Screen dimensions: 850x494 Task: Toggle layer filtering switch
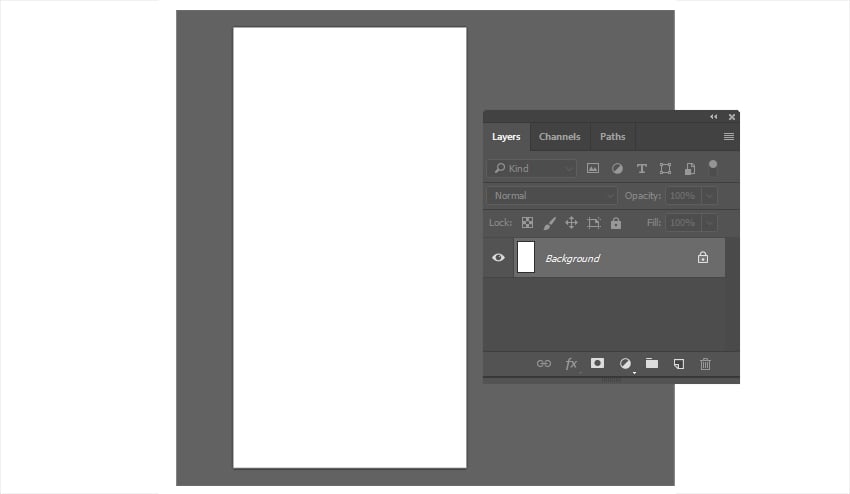point(713,168)
